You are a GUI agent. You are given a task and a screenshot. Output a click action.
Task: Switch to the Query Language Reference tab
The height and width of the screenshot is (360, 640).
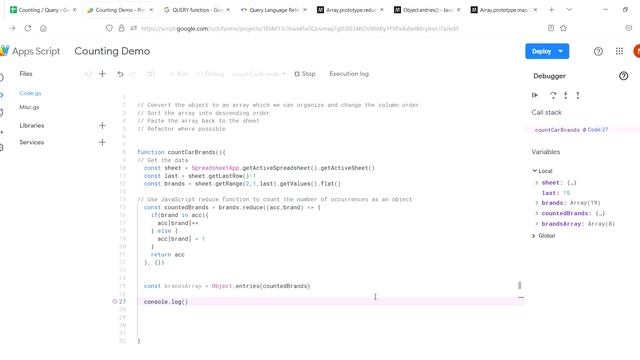coord(273,9)
